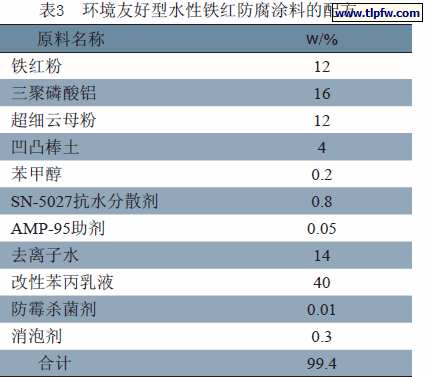
Task: Click the header cell '原料名称'
Action: pyautogui.click(x=70, y=39)
